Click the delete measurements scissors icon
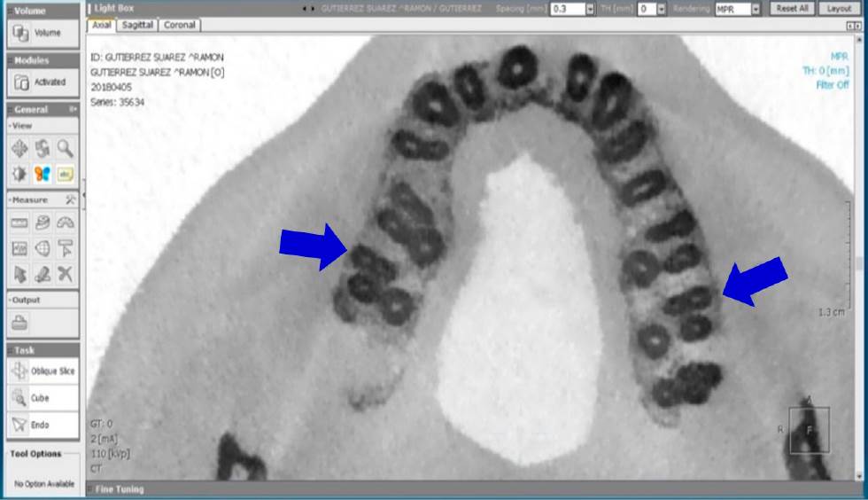The height and width of the screenshot is (500, 868). pos(66,274)
